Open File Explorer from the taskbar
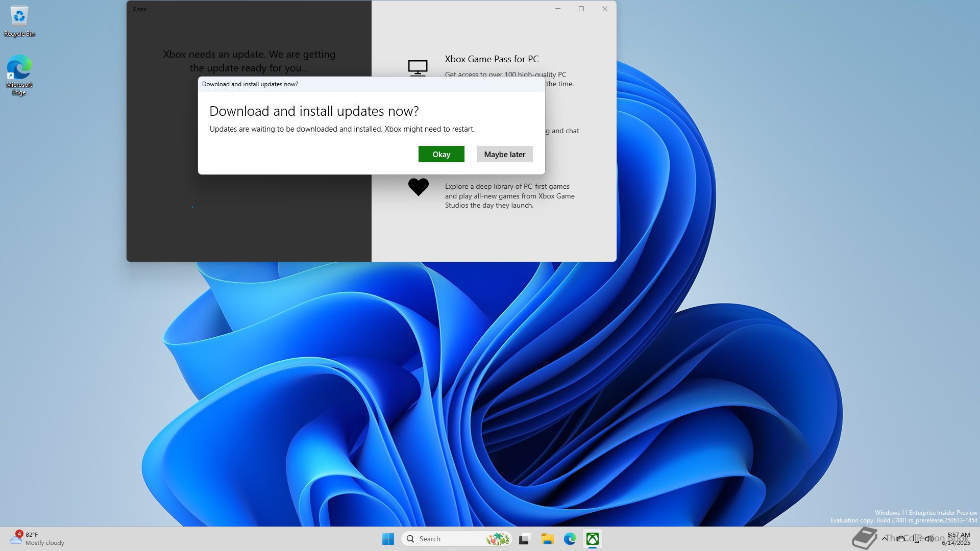Viewport: 980px width, 551px height. 547,539
